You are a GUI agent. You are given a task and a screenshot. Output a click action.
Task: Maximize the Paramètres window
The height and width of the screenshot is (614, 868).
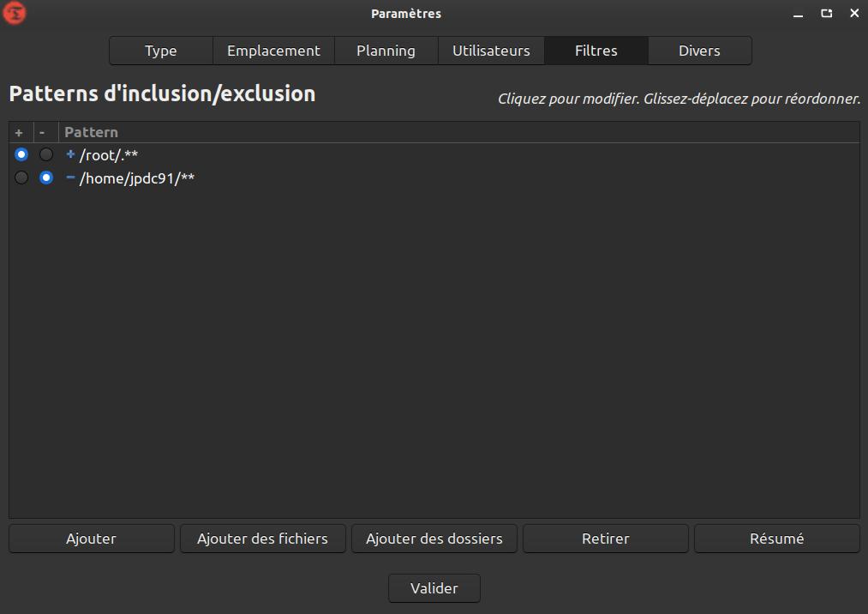point(827,14)
